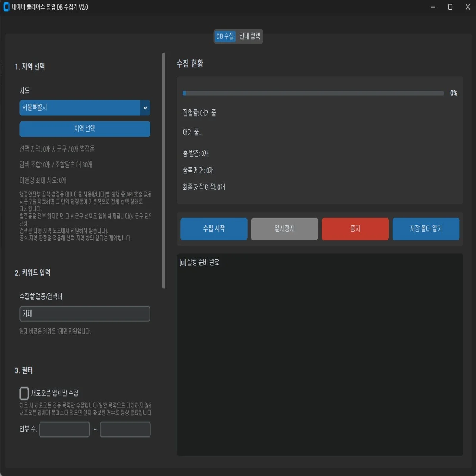Click the 대기 중... status line
Viewport: 476px width, 476px height.
click(x=193, y=132)
